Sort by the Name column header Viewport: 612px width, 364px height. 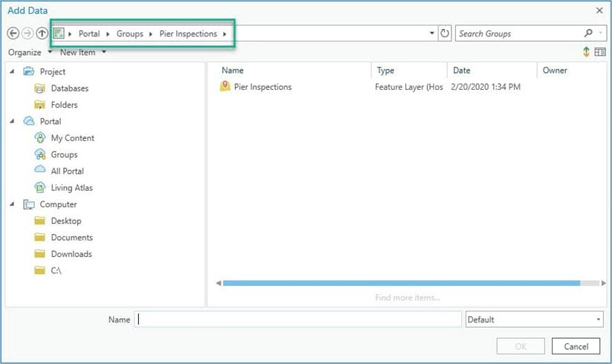coord(232,71)
